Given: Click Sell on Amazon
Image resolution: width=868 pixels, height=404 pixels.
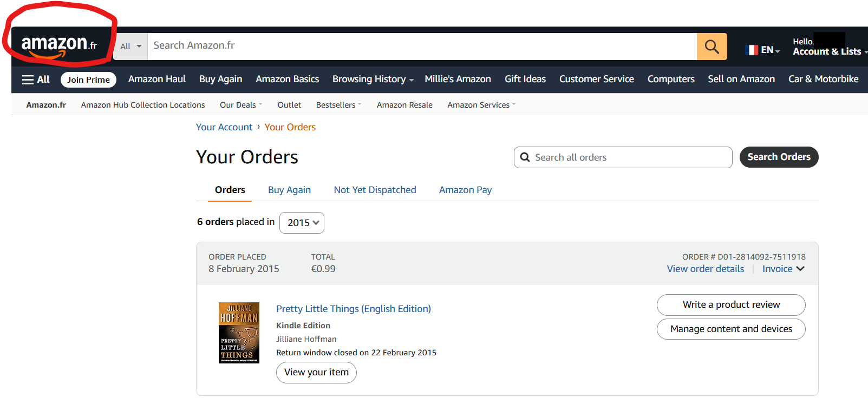Looking at the screenshot, I should tap(741, 79).
